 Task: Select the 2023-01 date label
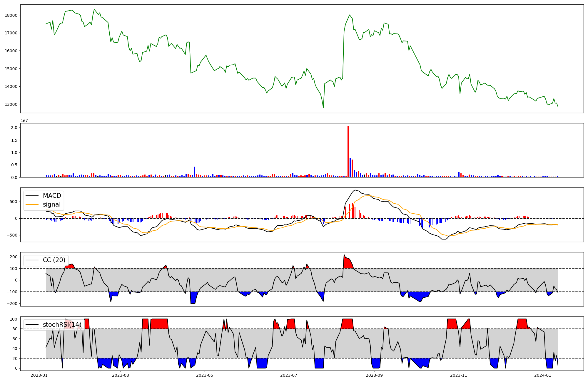coord(39,375)
